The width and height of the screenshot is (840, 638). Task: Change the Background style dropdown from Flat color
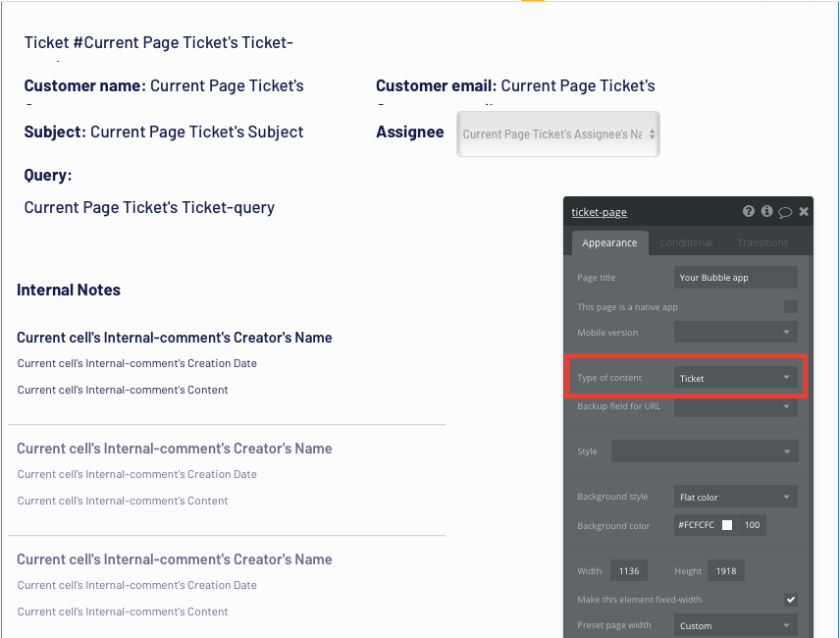point(735,496)
